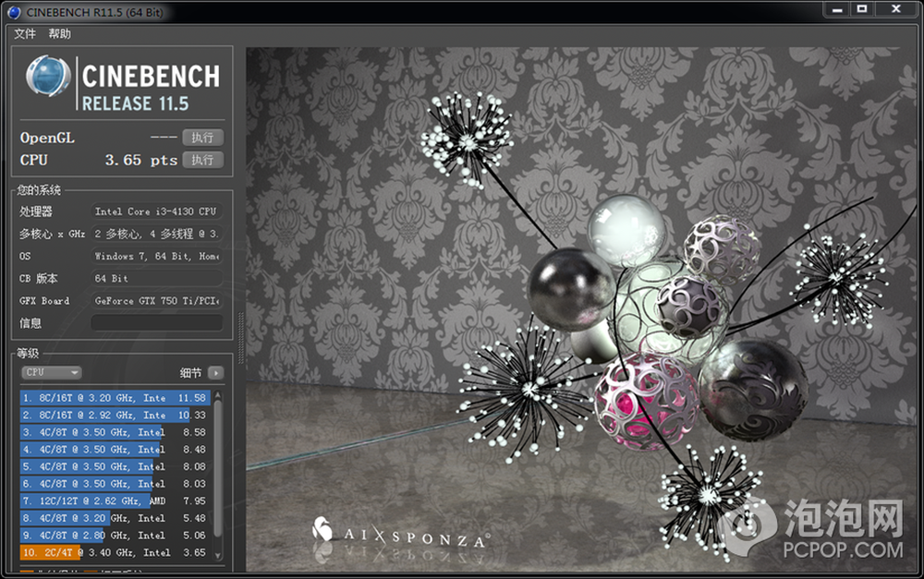
Task: Click the CB 版本 field showing 64 Bit
Action: pyautogui.click(x=157, y=278)
